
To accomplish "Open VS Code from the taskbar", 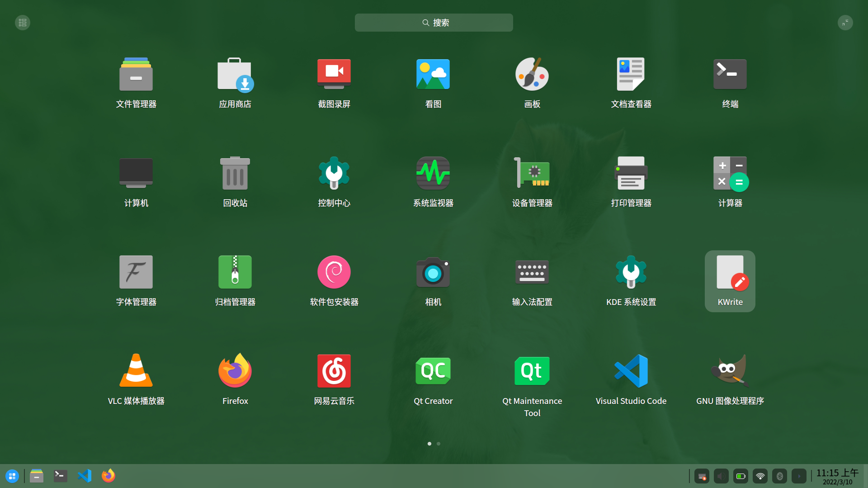I will click(85, 476).
